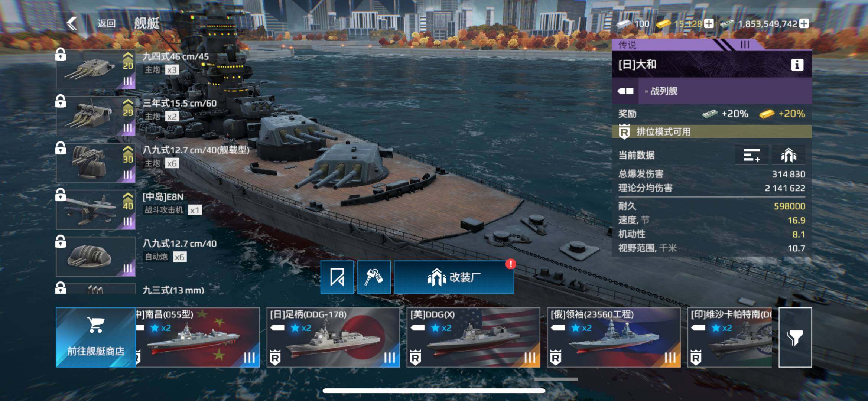Open the ship filter funnel icon
The width and height of the screenshot is (868, 401).
pyautogui.click(x=795, y=337)
